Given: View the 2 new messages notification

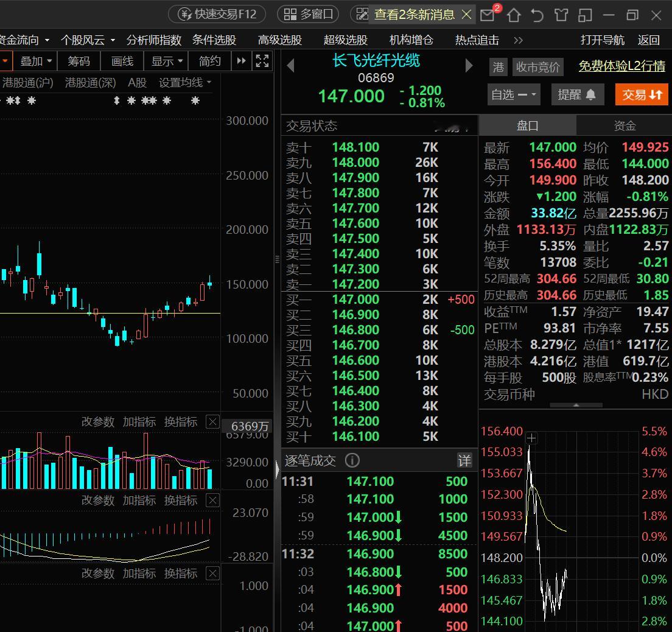Looking at the screenshot, I should click(414, 15).
